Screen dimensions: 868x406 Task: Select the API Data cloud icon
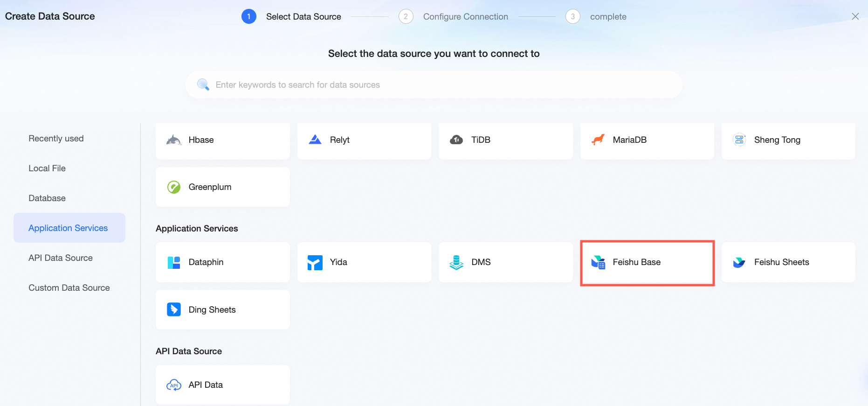(x=174, y=385)
